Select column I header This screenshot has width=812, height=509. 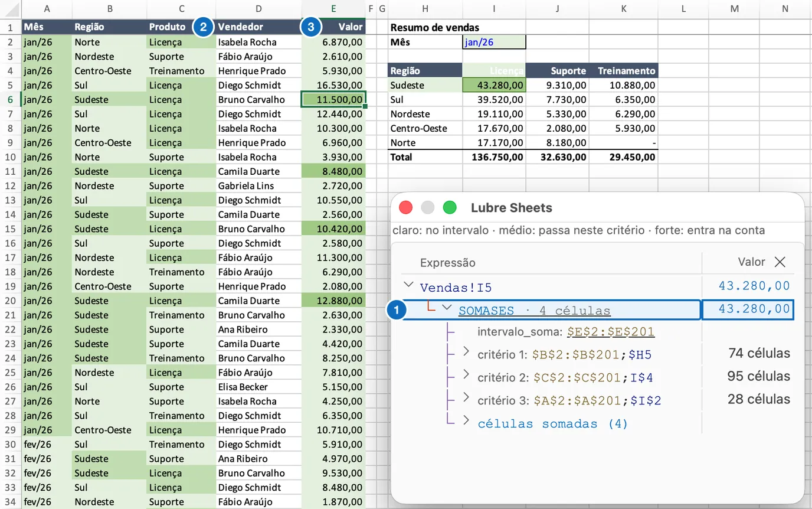tap(494, 8)
